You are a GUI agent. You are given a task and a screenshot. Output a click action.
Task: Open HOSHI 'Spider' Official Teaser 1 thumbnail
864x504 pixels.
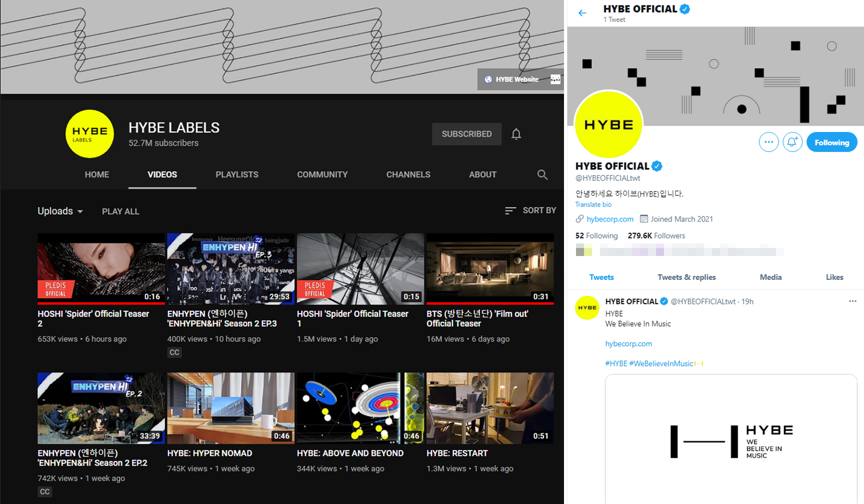pyautogui.click(x=360, y=269)
